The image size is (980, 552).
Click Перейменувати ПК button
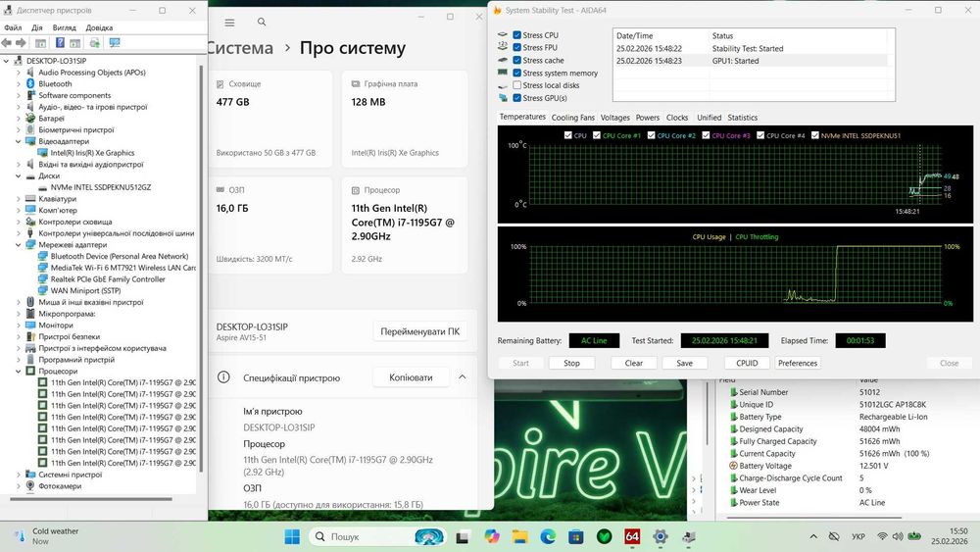[x=420, y=331]
